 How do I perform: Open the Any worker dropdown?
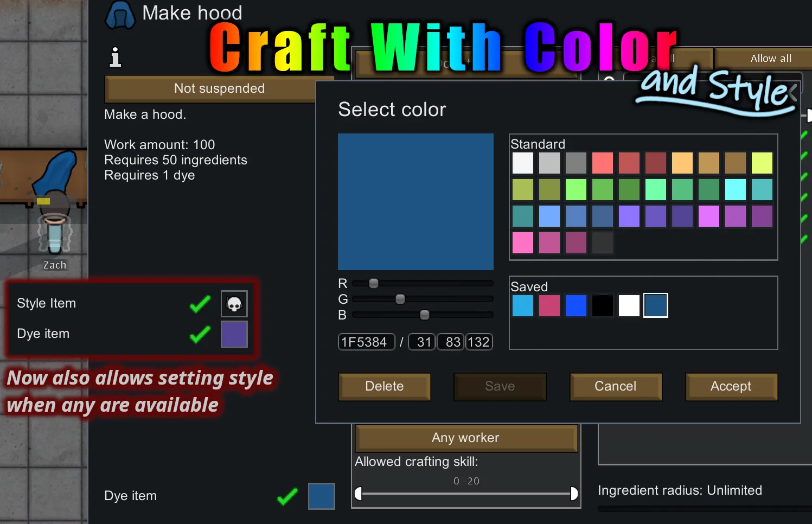(465, 438)
